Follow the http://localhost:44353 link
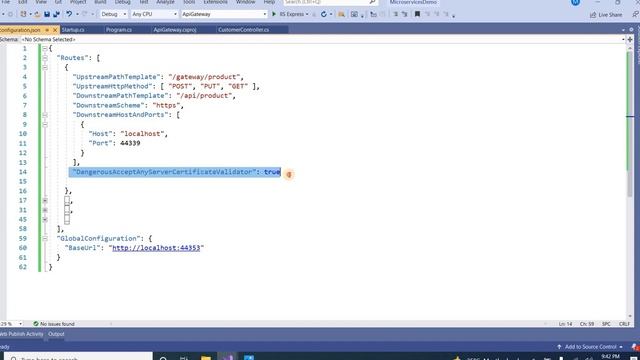The image size is (640, 360). click(156, 248)
